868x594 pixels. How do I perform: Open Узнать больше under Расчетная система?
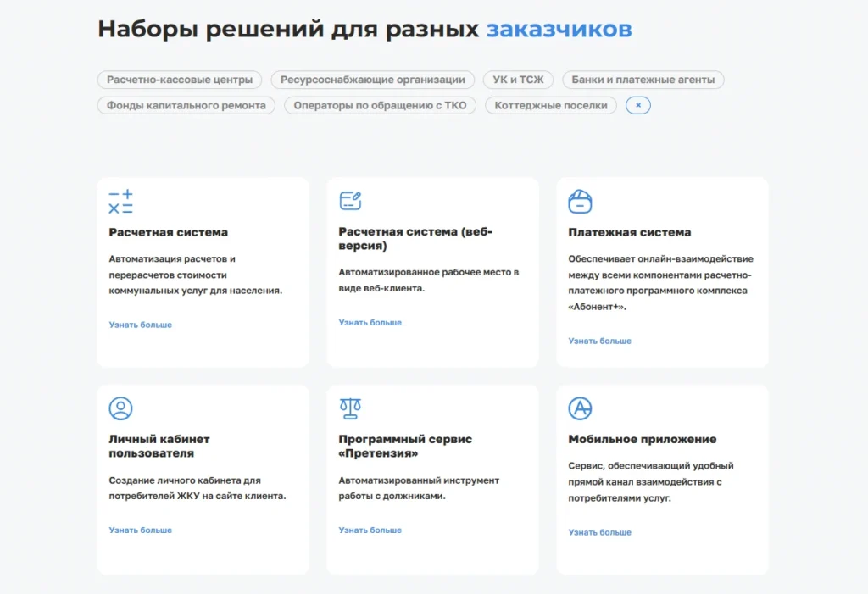click(x=141, y=325)
